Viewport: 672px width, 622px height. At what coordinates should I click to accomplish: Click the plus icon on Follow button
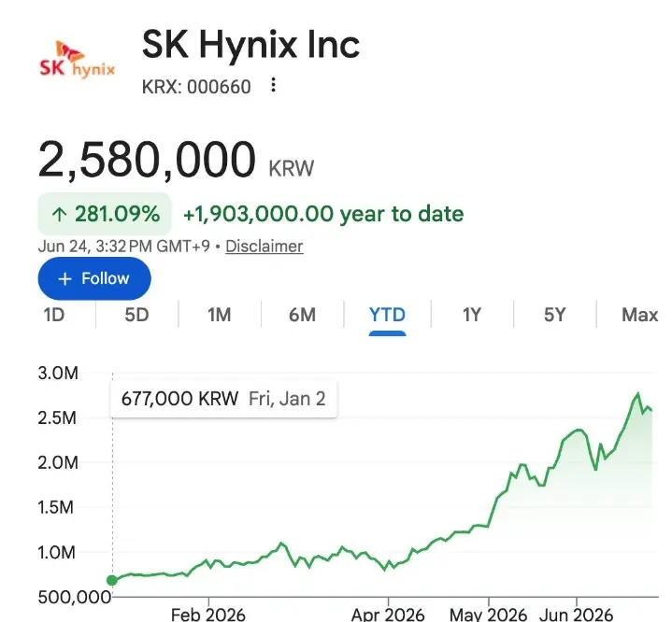point(64,279)
